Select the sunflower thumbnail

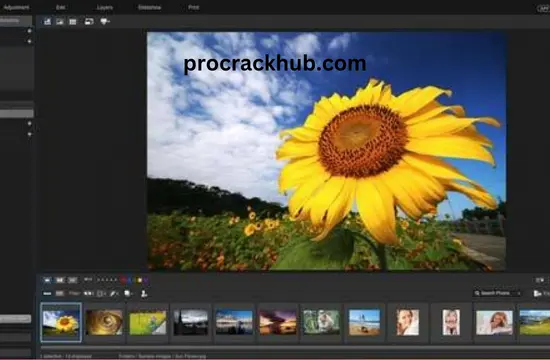(61, 322)
